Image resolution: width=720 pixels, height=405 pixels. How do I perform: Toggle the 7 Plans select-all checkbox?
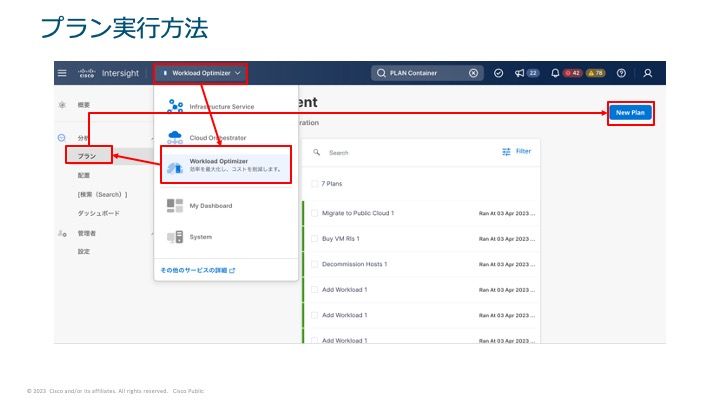[x=315, y=184]
